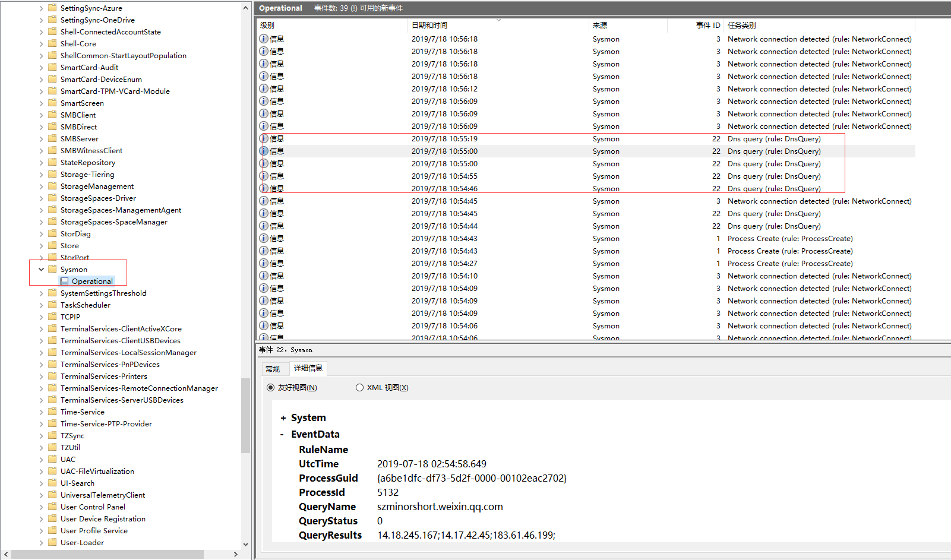The width and height of the screenshot is (951, 560).
Task: Select the StorageSpaces-ManagementAgent tree item
Action: pos(121,210)
